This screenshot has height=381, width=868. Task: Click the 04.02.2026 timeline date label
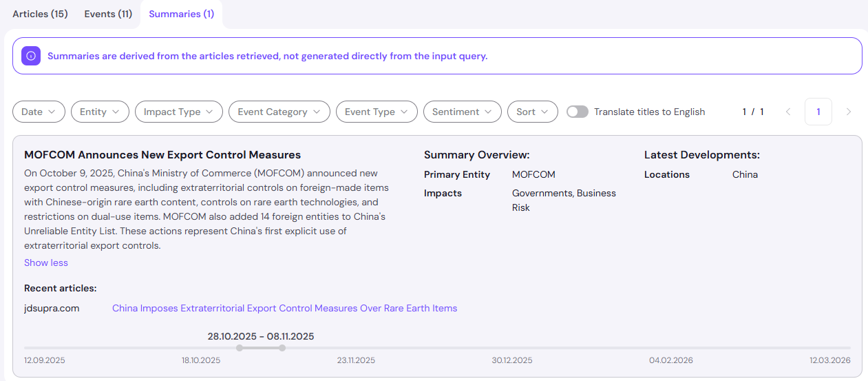671,360
